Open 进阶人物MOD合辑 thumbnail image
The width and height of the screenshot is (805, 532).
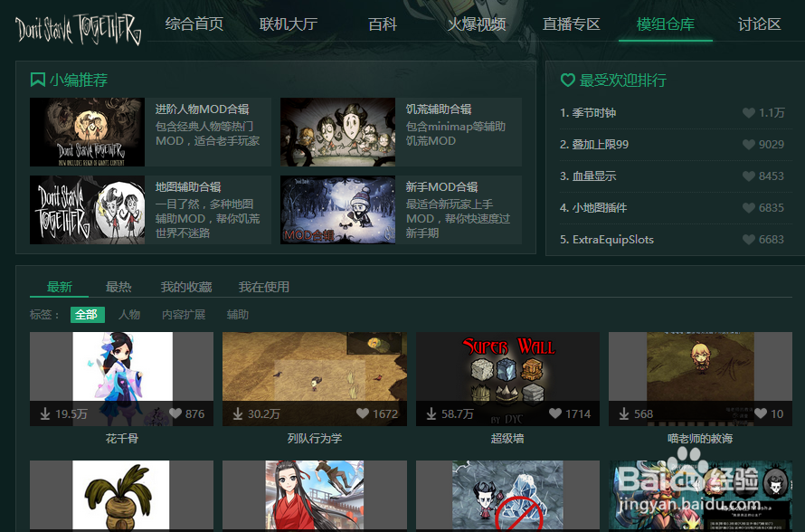[87, 132]
